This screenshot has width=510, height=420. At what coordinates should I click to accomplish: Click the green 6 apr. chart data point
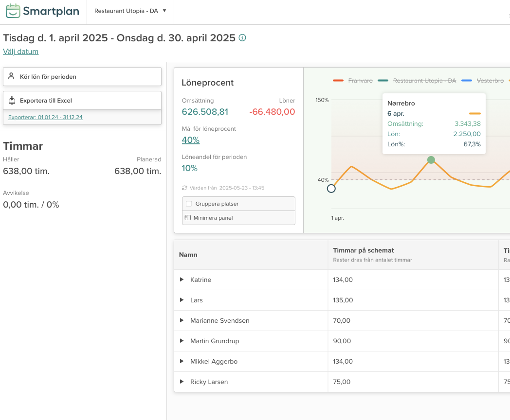[x=431, y=160]
